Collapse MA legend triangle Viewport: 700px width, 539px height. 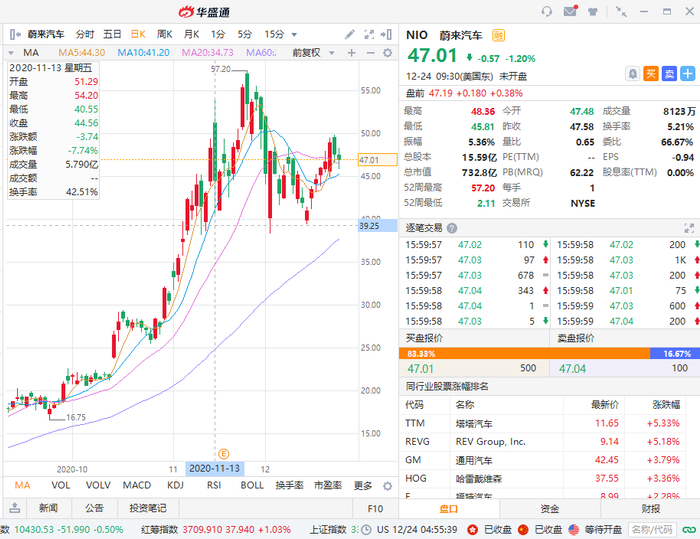(11, 53)
